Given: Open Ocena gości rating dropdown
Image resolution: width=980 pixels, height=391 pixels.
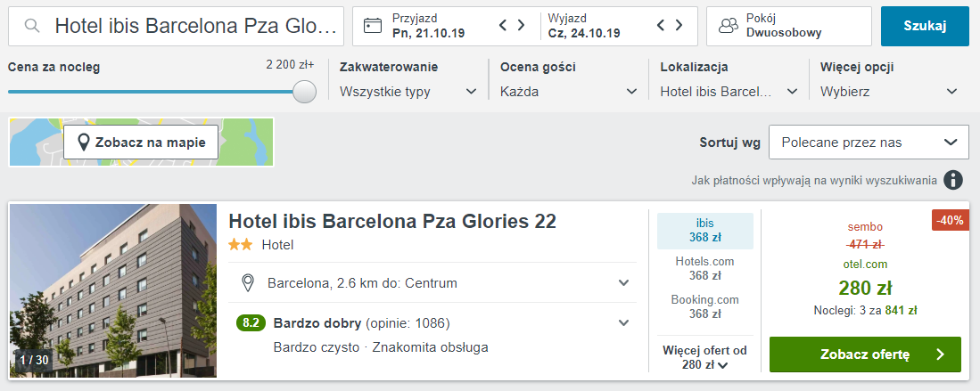Looking at the screenshot, I should (x=569, y=92).
